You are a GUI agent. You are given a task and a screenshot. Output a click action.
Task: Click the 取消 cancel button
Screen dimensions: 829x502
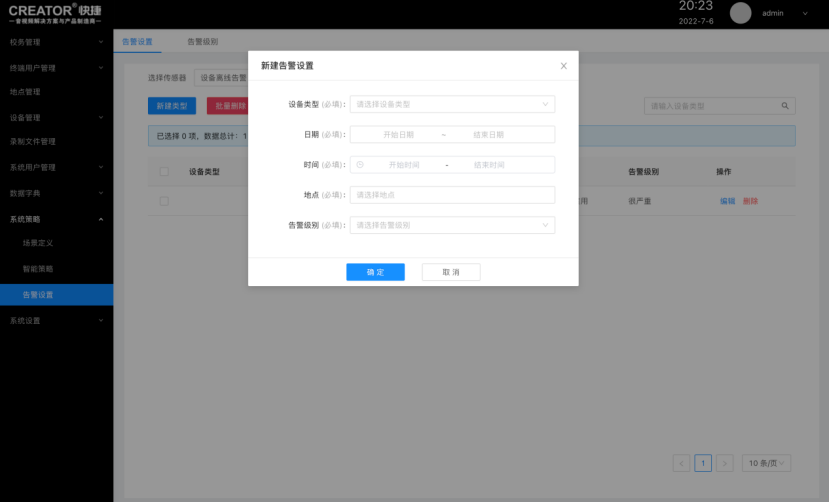(450, 272)
